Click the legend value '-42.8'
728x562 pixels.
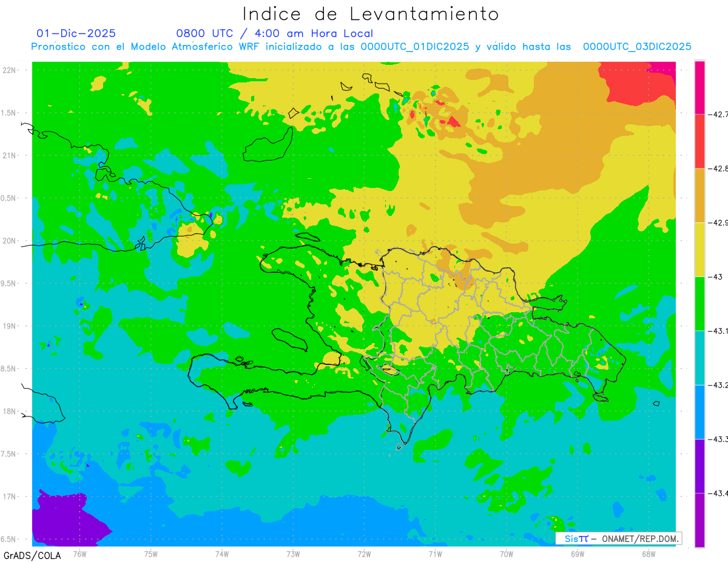[718, 168]
